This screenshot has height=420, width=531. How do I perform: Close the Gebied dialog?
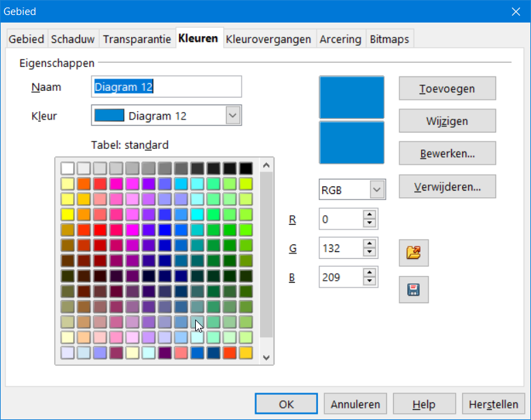coord(516,12)
